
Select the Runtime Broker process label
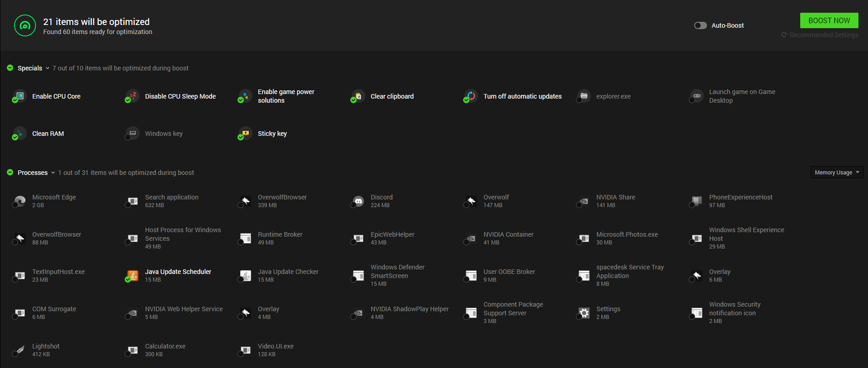click(280, 234)
